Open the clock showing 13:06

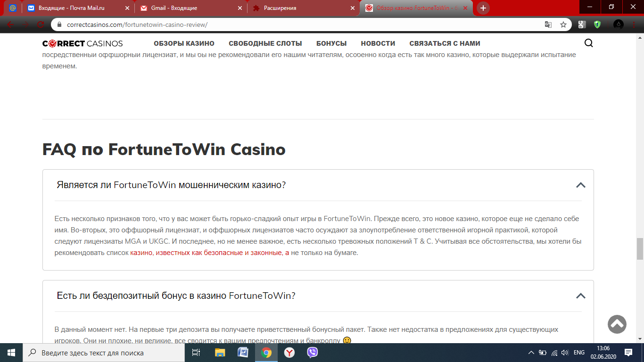(603, 353)
